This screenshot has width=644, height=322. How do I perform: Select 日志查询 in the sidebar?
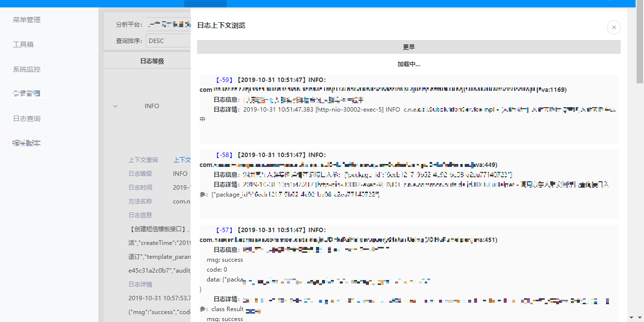pos(27,119)
